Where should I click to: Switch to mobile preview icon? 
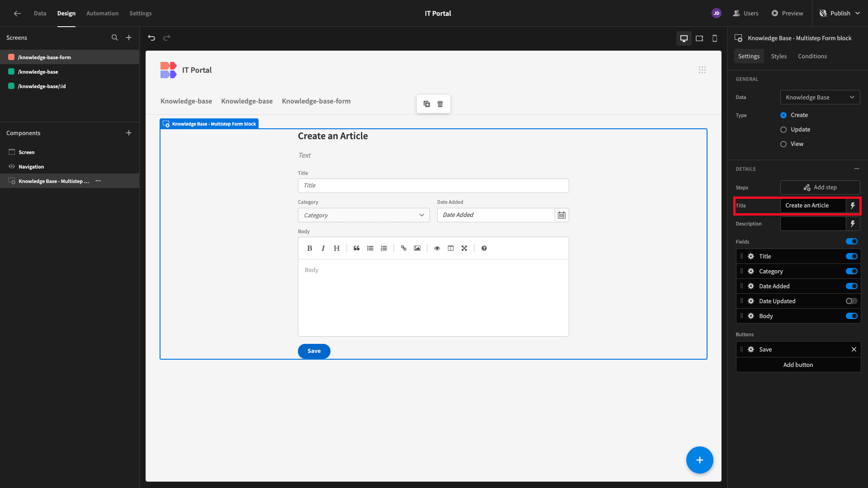tap(715, 38)
